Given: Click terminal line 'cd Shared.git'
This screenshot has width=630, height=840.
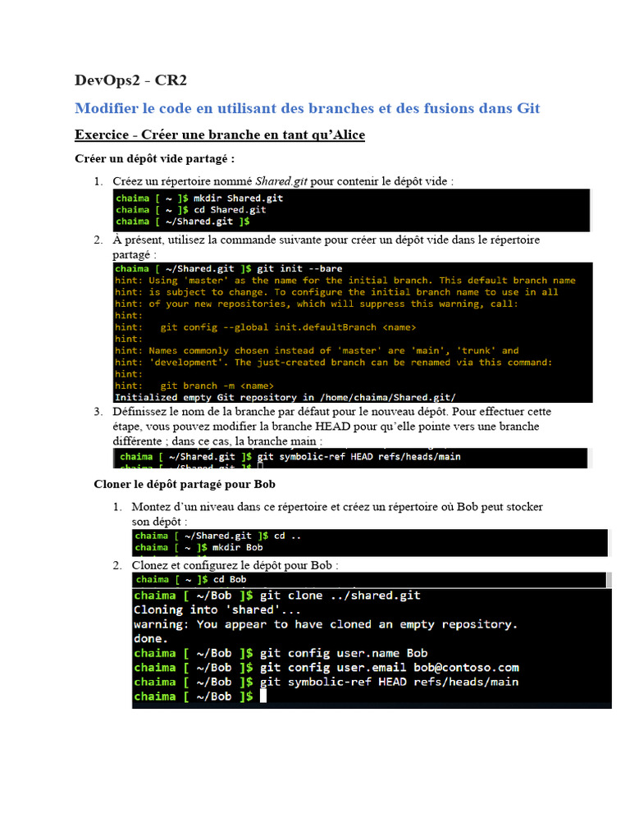Looking at the screenshot, I should (230, 210).
